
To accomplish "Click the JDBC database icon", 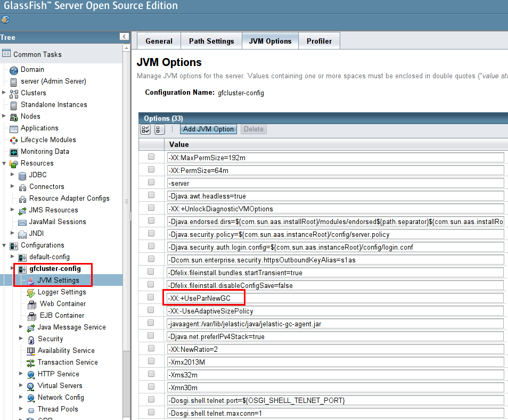I will point(22,175).
